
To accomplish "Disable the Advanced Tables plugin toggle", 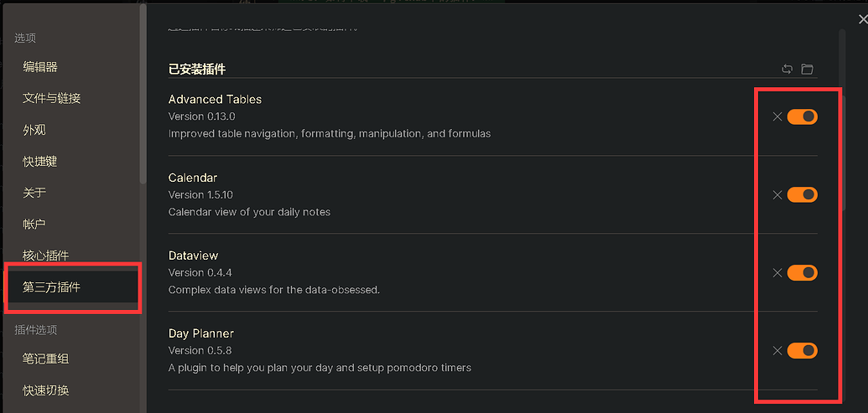I will (802, 116).
